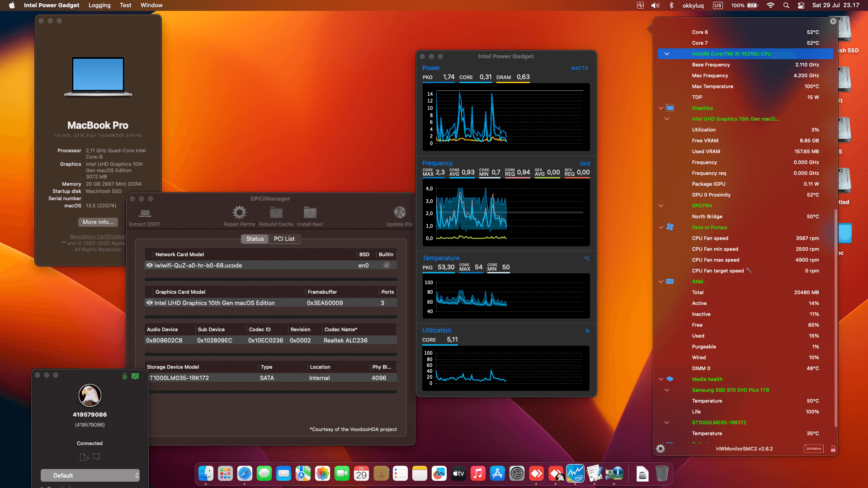Click the Install Kext folder icon
Image resolution: width=868 pixels, height=488 pixels.
pyautogui.click(x=310, y=212)
